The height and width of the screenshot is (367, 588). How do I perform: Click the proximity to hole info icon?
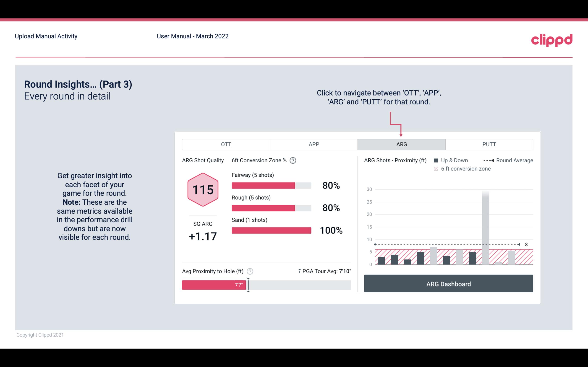point(250,271)
